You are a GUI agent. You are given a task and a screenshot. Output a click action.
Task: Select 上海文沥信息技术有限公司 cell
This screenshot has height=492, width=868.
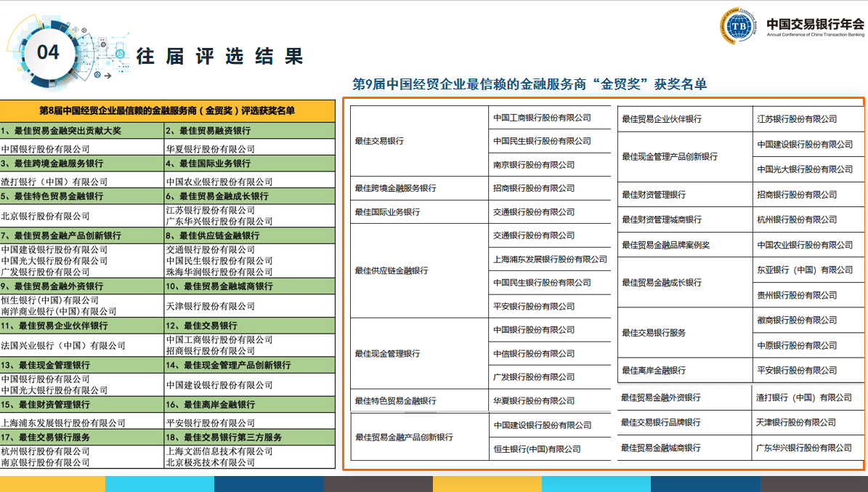point(219,451)
